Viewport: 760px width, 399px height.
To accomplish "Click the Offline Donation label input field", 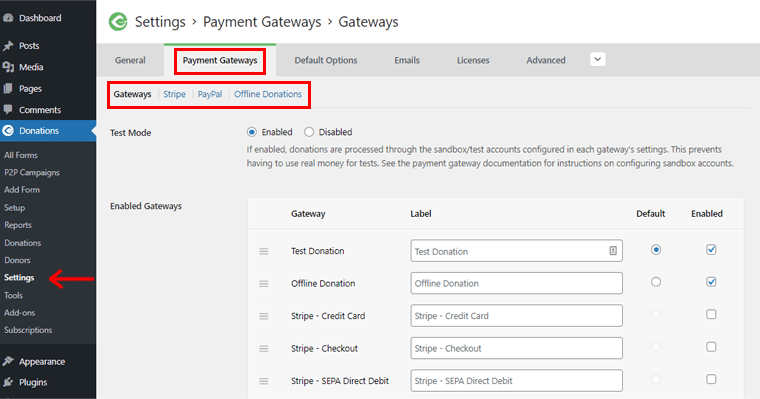I will [517, 283].
